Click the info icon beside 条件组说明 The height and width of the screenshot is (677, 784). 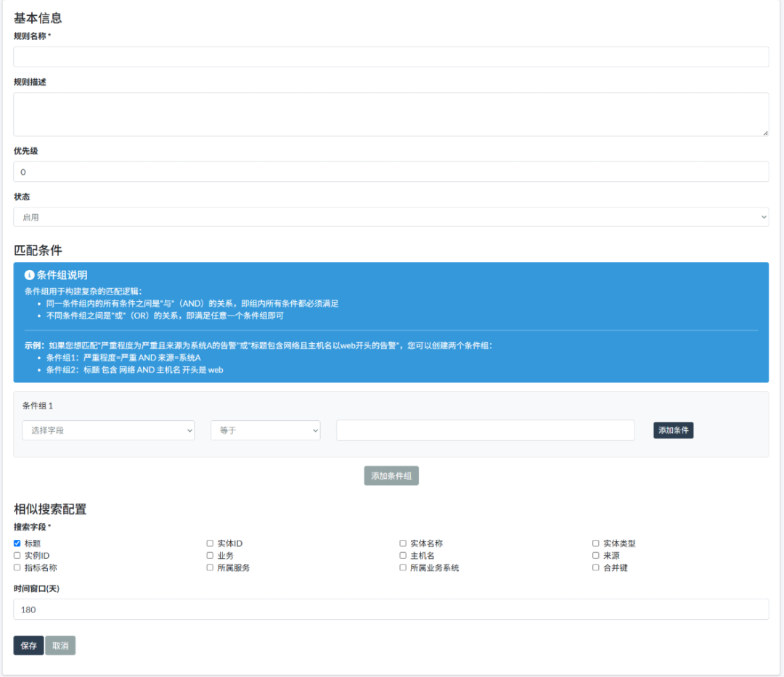(x=30, y=275)
